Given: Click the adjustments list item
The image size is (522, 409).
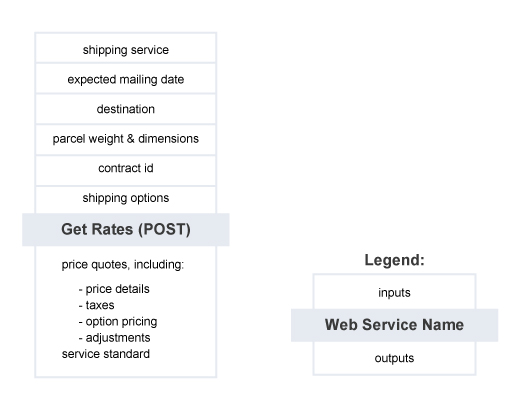Looking at the screenshot, I should coord(114,338).
